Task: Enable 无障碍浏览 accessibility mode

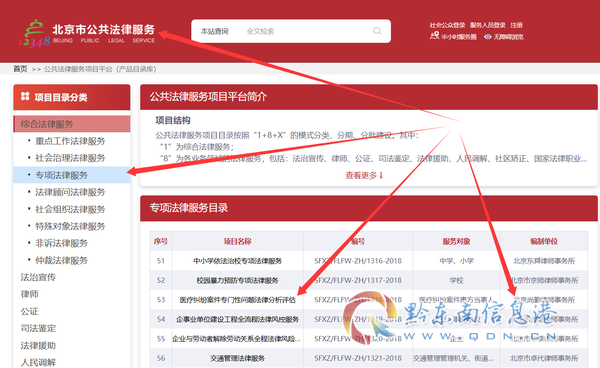Action: tap(508, 37)
